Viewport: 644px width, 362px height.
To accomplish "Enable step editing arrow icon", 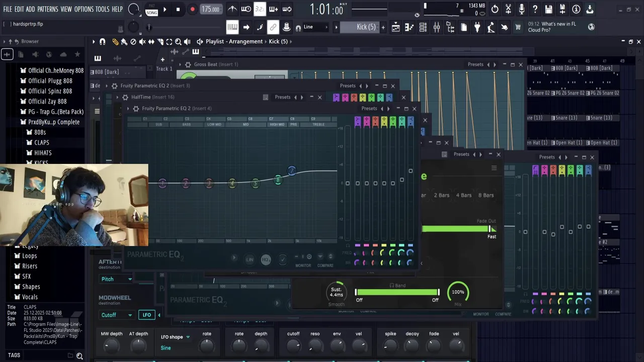I will pyautogui.click(x=246, y=27).
